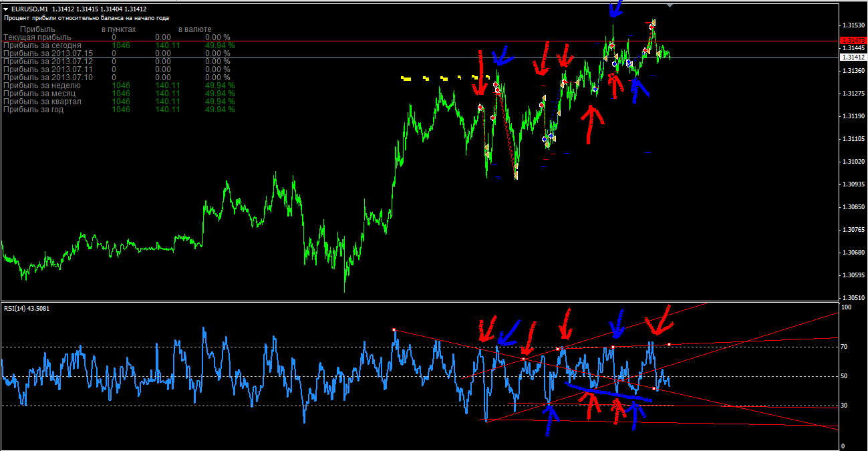Click the leftmost white RSI trendline anchor point
Screen dimensions: 868x451
click(394, 329)
